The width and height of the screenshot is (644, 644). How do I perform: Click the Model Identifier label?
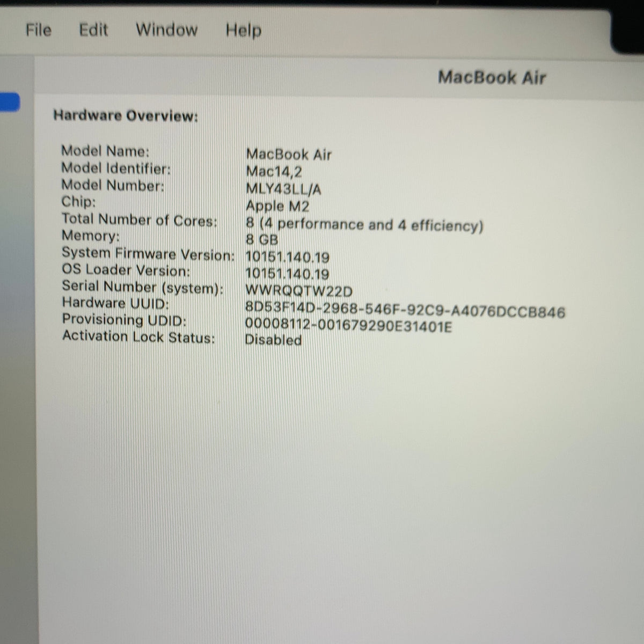pyautogui.click(x=116, y=168)
